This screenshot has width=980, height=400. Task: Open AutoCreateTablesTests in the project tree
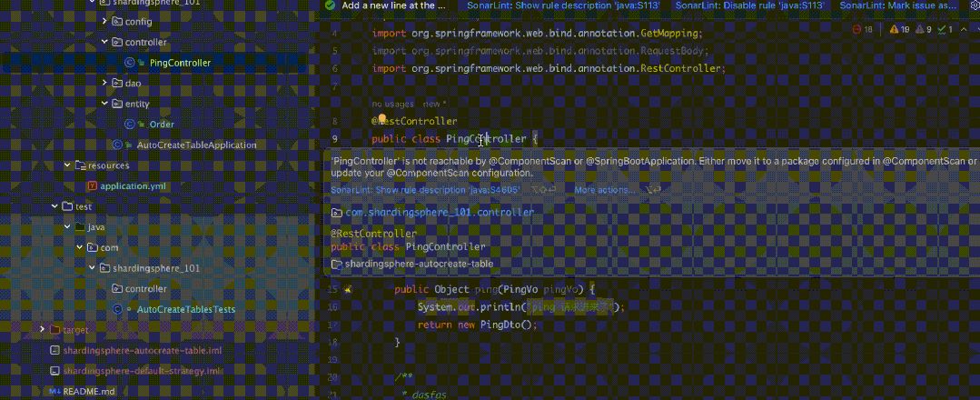click(185, 309)
